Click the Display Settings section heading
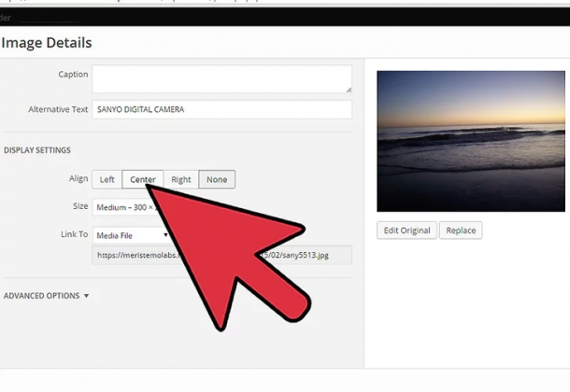570x392 pixels. [37, 150]
